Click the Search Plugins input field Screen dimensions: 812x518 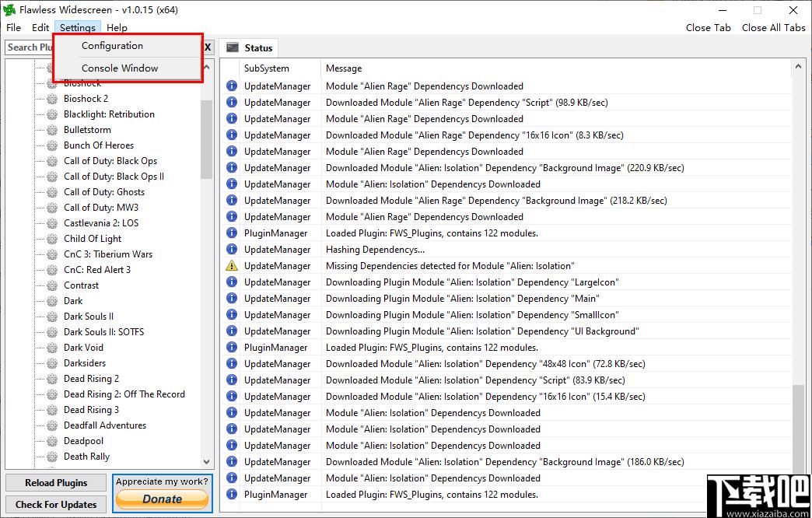[x=30, y=47]
